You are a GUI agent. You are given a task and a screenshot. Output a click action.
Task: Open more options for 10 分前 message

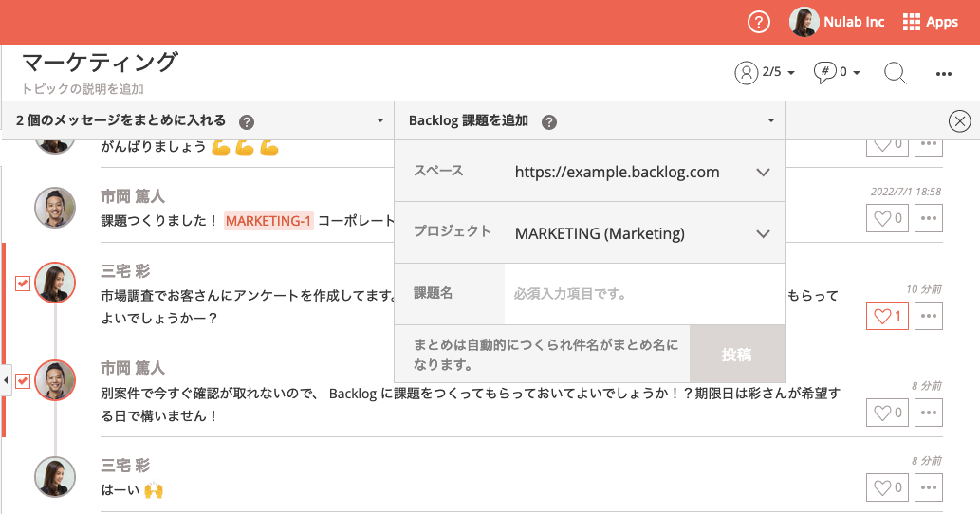point(928,316)
